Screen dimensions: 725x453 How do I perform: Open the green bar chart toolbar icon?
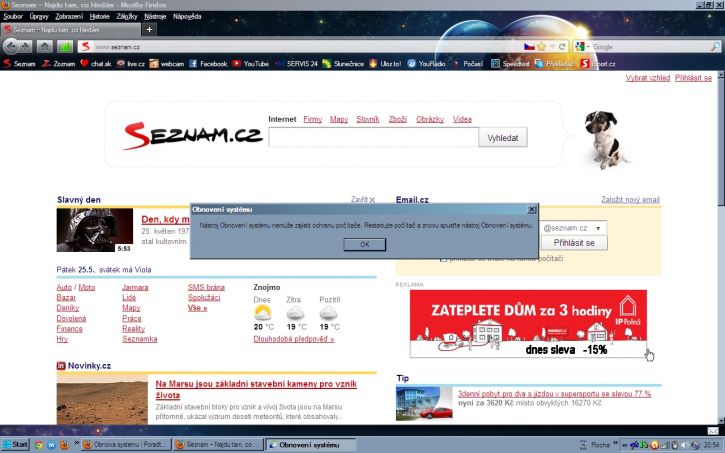65,46
